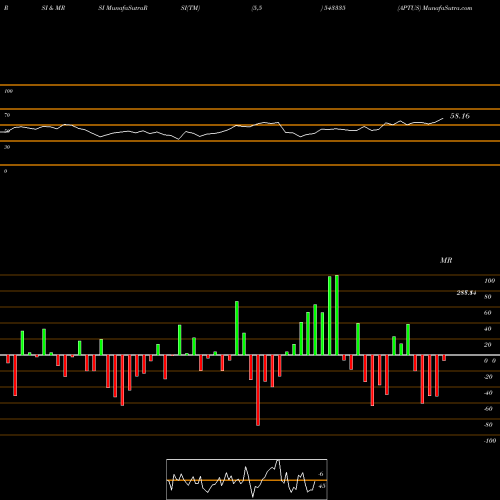Click the MR axis label 60
This screenshot has height=500, width=500.
click(x=488, y=313)
